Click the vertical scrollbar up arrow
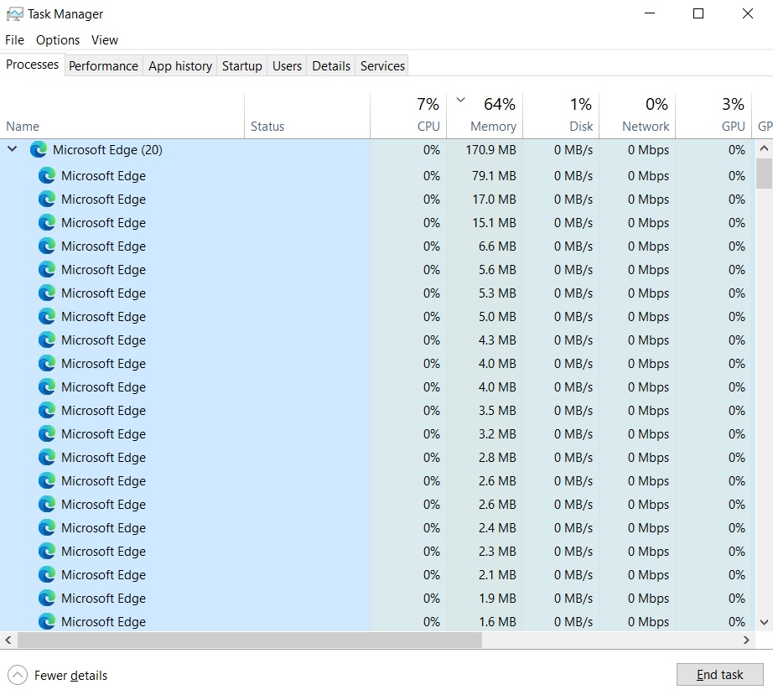 point(762,148)
